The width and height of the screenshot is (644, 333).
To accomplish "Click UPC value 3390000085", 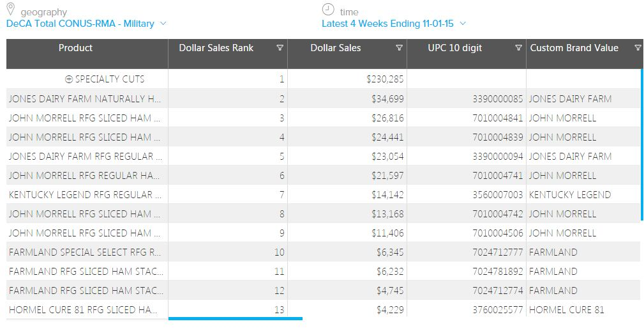I will (x=498, y=98).
